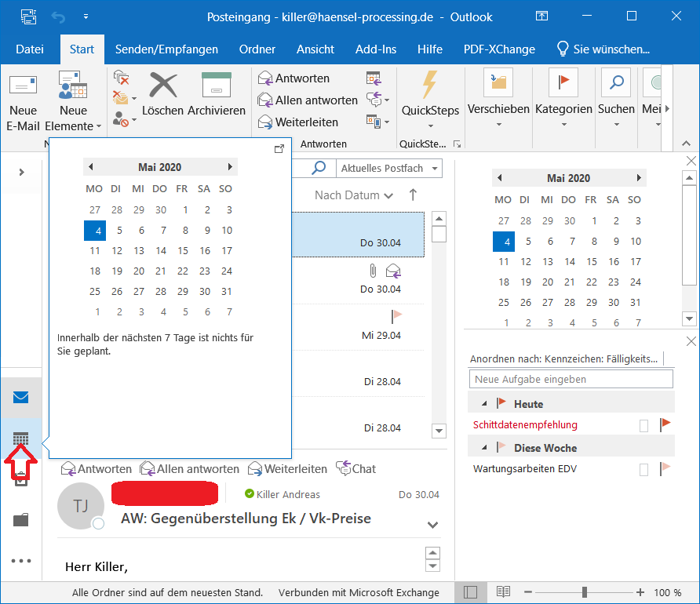Select day 22 in the To-Do bar calendar
Image resolution: width=700 pixels, height=604 pixels.
592,282
